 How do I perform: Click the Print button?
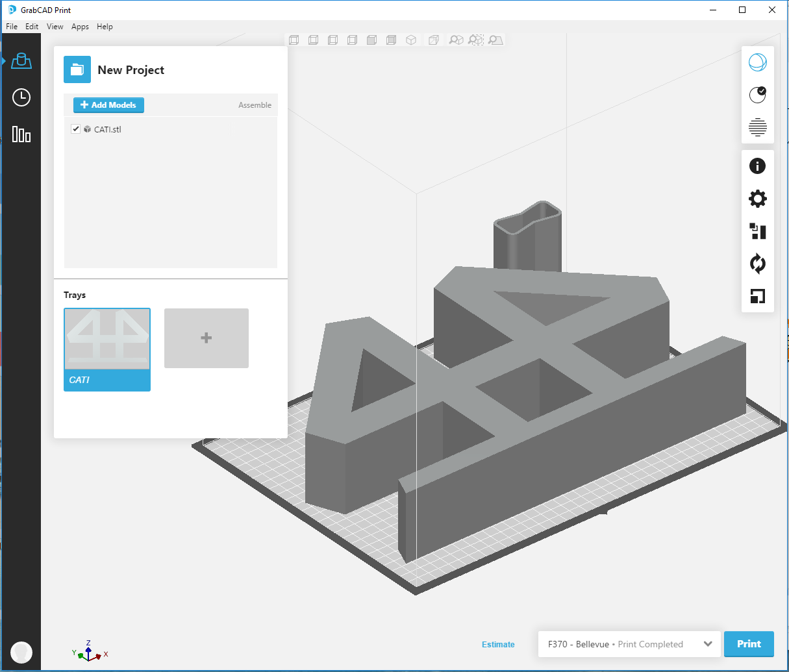[x=749, y=644]
